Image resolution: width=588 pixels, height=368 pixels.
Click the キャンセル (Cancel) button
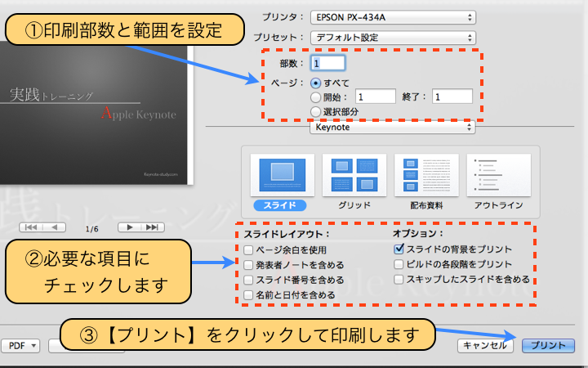pyautogui.click(x=485, y=345)
